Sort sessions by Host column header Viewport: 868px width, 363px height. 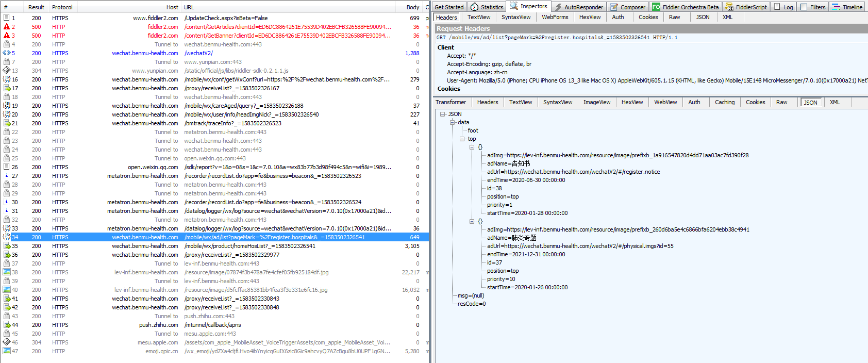pos(129,7)
